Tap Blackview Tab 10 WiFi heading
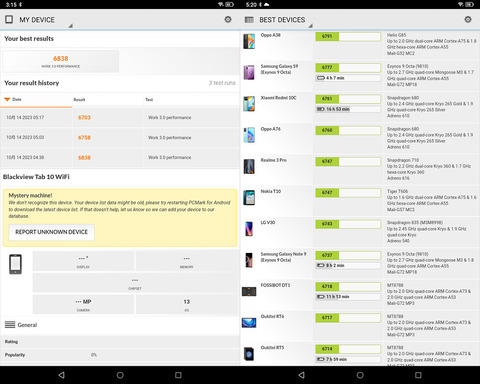Screen dimensions: 480x384 (36, 177)
